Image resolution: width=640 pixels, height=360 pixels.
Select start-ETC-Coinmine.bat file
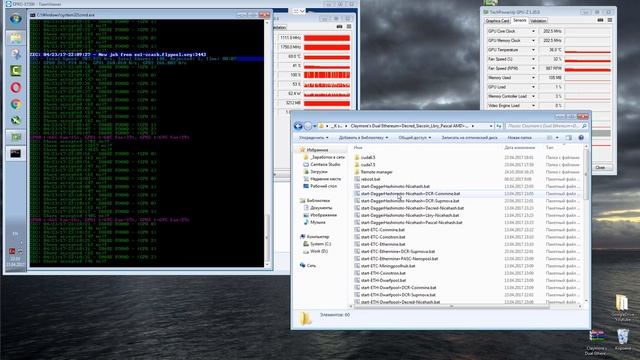(379, 230)
